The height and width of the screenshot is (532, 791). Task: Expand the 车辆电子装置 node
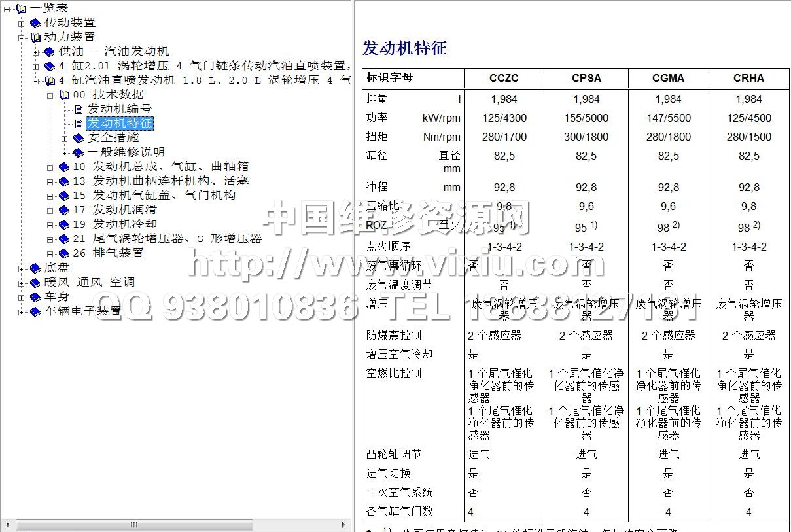[22, 312]
